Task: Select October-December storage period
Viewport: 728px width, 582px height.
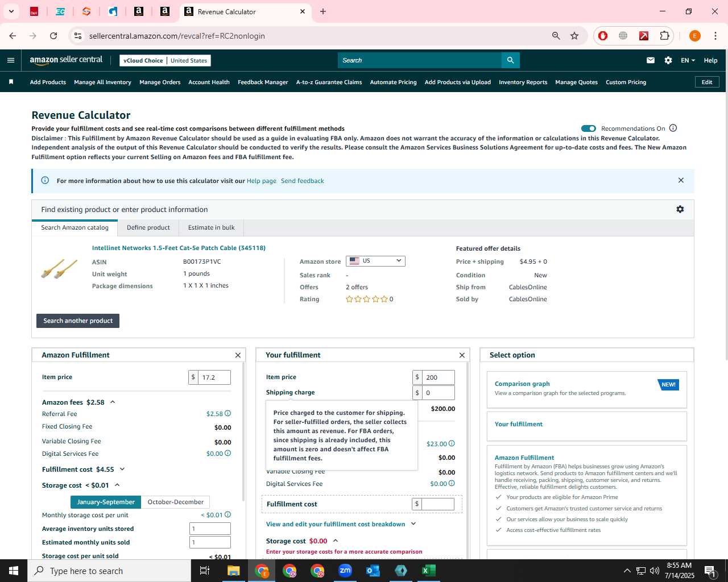Action: [x=175, y=502]
